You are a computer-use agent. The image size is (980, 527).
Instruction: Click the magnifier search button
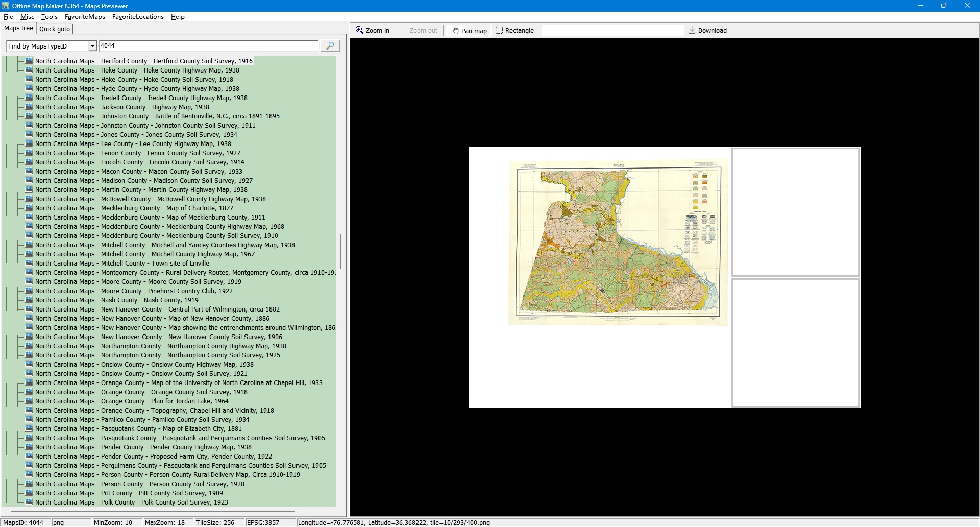click(x=330, y=46)
